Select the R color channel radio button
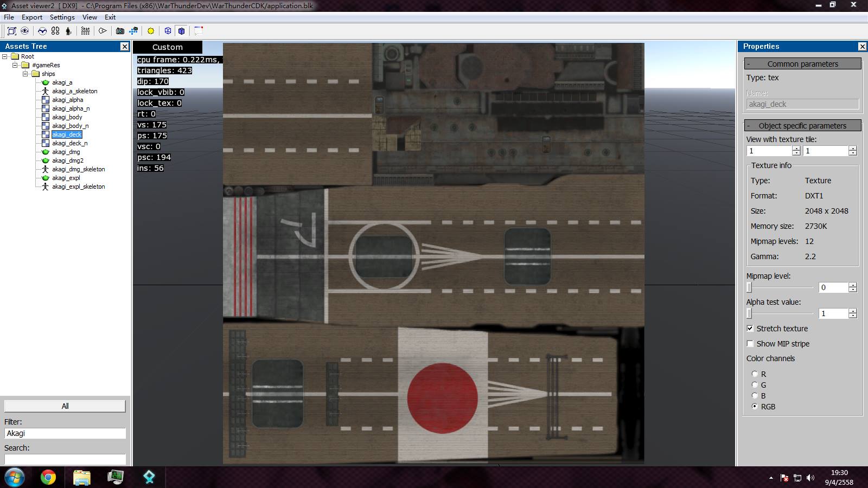Screen dimensions: 868x488 pos(755,374)
